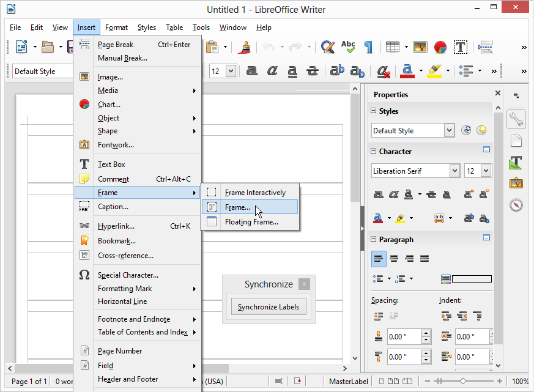Close the Properties sidebar panel
This screenshot has height=392, width=534.
pos(498,93)
